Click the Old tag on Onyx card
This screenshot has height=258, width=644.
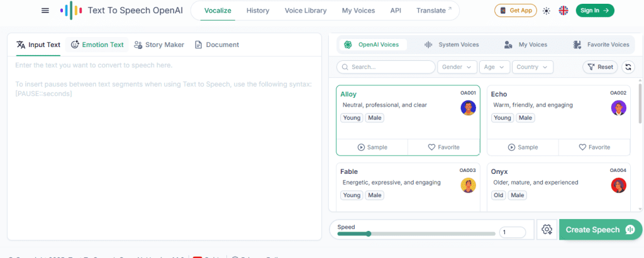(499, 195)
